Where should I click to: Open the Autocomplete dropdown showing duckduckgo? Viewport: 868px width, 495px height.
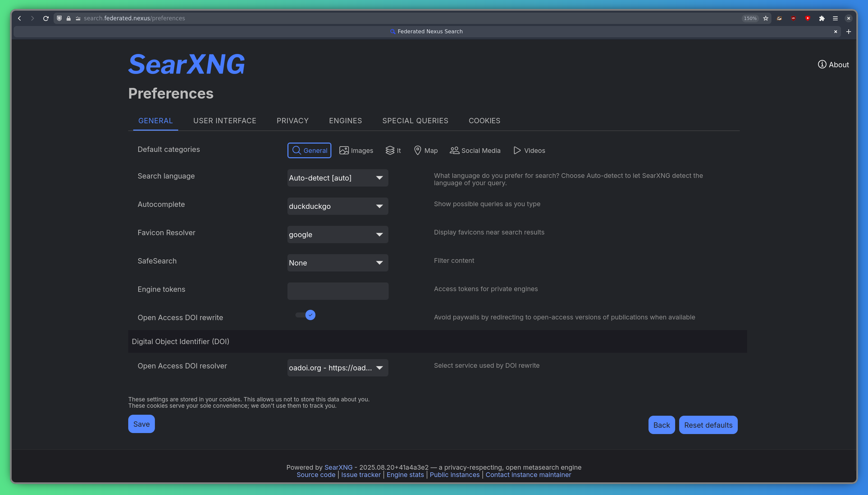(x=337, y=206)
